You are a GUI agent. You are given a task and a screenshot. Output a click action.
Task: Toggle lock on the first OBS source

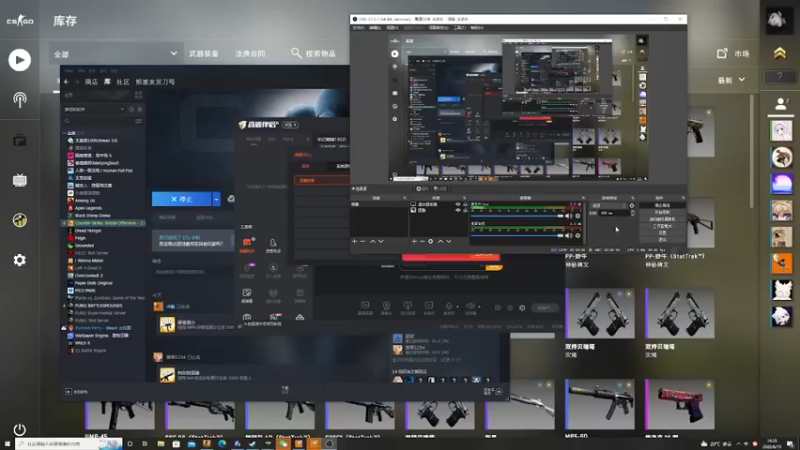pos(465,204)
